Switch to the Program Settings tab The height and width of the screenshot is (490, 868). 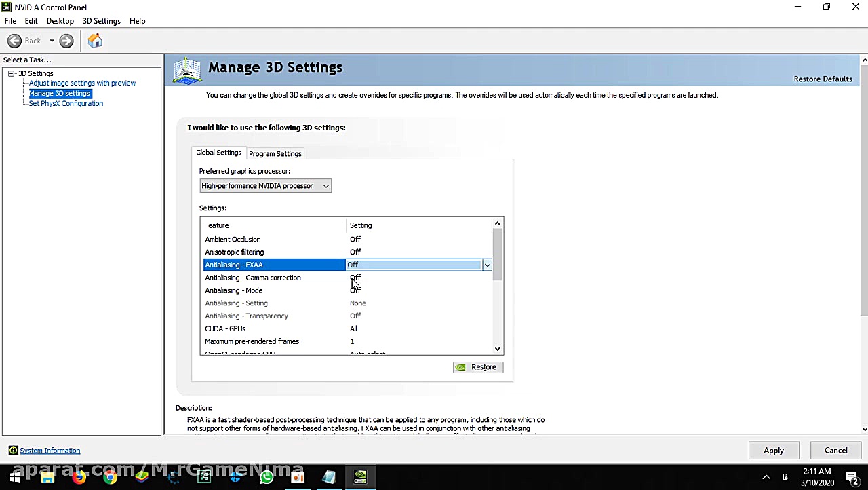point(275,153)
